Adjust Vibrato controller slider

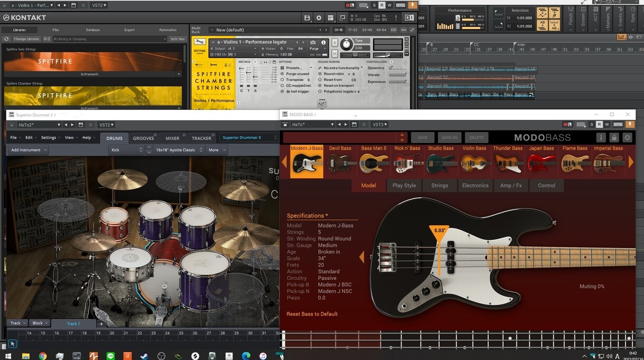coord(399,75)
